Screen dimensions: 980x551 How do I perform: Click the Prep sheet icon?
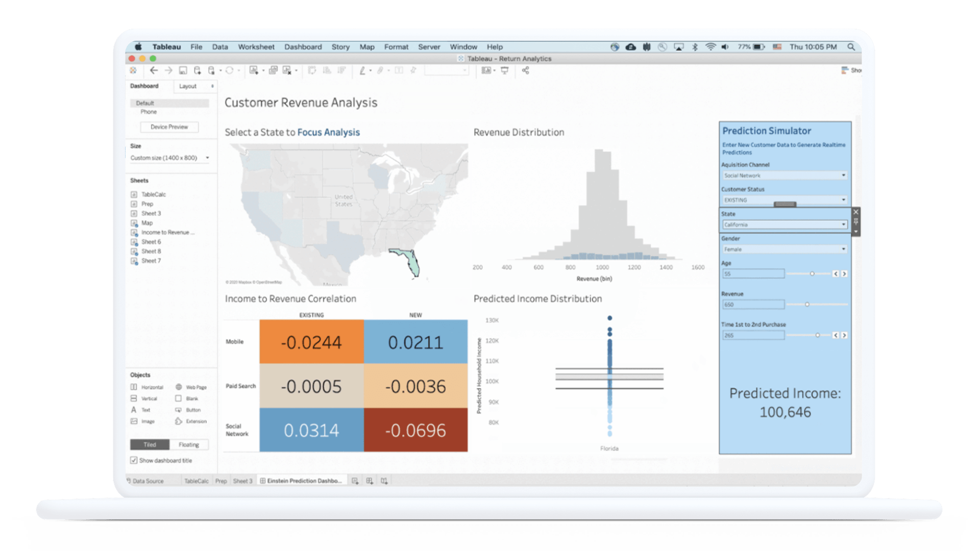coord(134,205)
